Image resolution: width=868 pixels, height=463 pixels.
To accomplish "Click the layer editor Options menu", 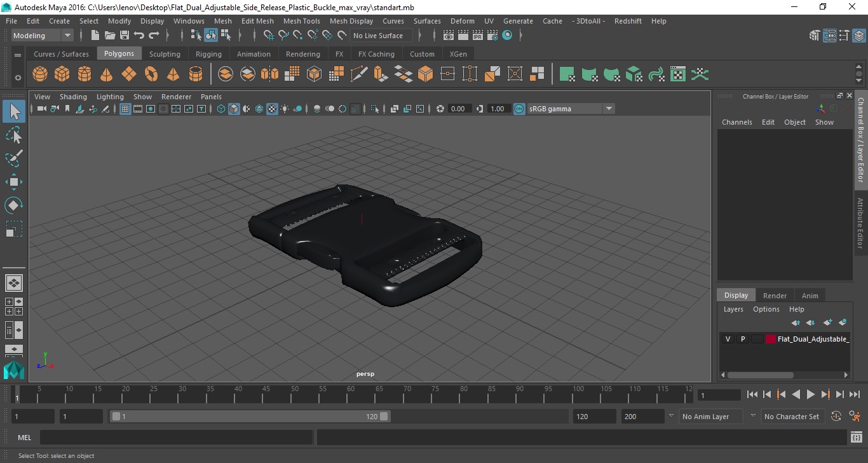I will click(x=766, y=309).
